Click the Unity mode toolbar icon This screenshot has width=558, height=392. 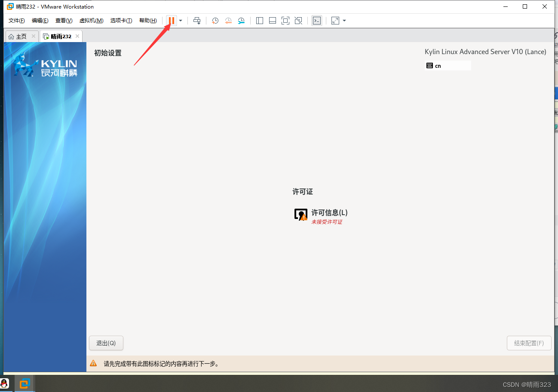pos(298,21)
